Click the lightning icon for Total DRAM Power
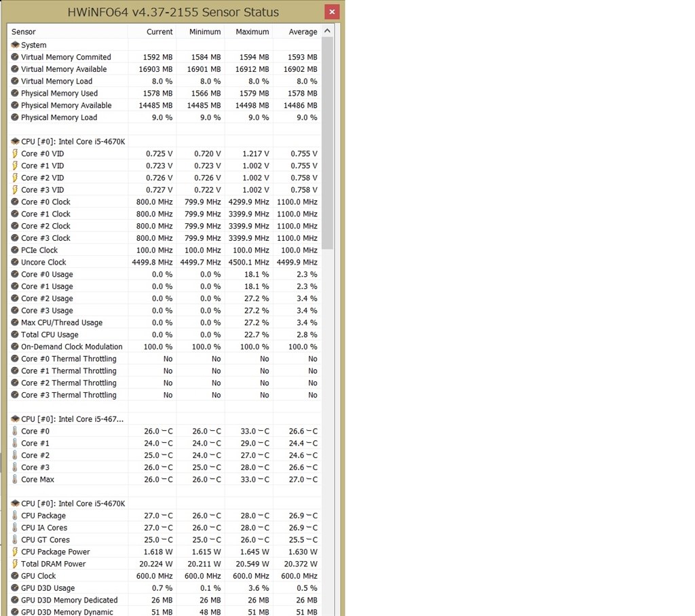Viewport: 695px width, 616px height. point(15,564)
